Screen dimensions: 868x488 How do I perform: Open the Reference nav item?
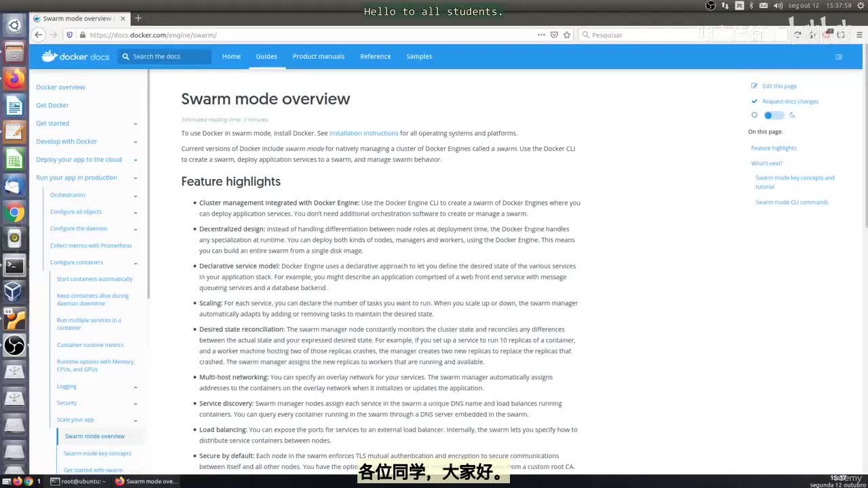click(375, 56)
